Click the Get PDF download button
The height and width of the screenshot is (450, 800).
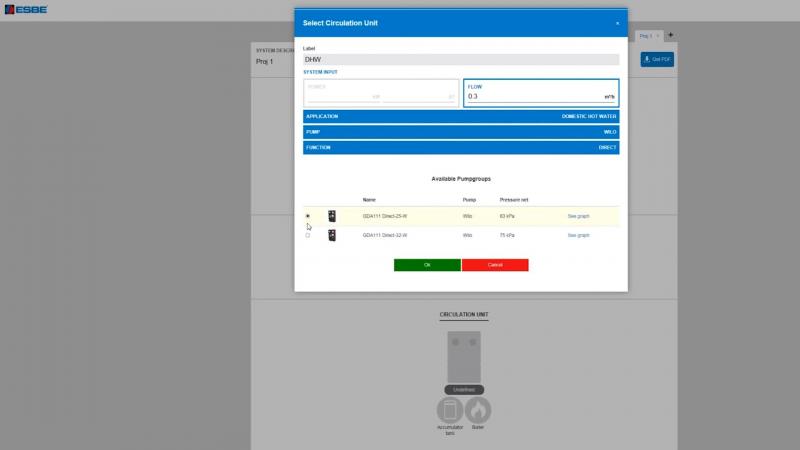659,60
